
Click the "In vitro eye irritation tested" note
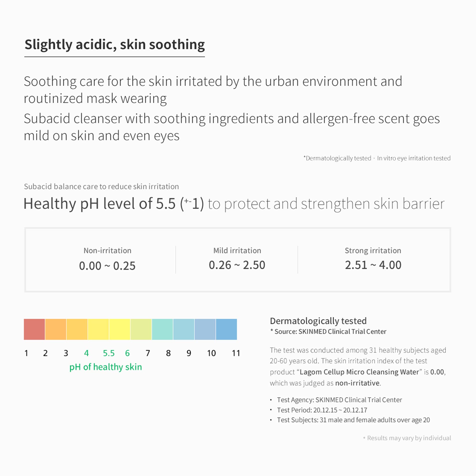click(x=414, y=158)
